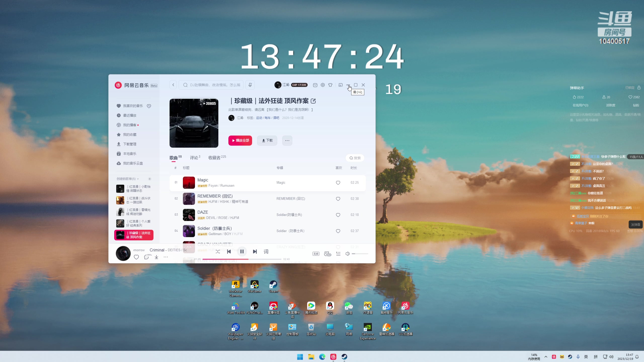This screenshot has width=644, height=362.
Task: Click the playlist song 搜索 box
Action: coord(355,158)
